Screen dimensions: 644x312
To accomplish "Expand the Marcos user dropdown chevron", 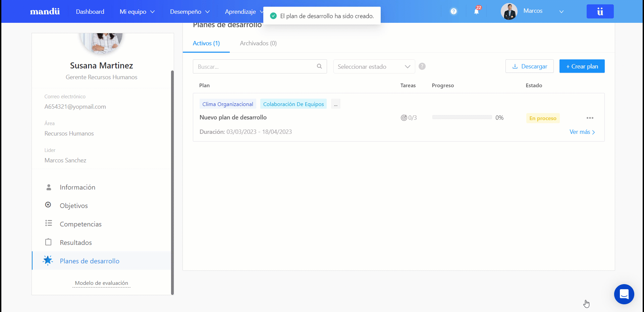I will [561, 12].
